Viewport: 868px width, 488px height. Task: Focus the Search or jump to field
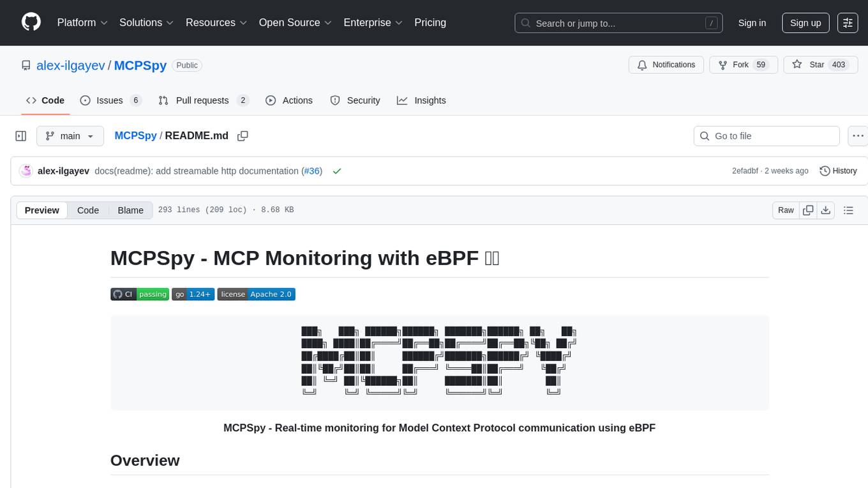tap(619, 23)
